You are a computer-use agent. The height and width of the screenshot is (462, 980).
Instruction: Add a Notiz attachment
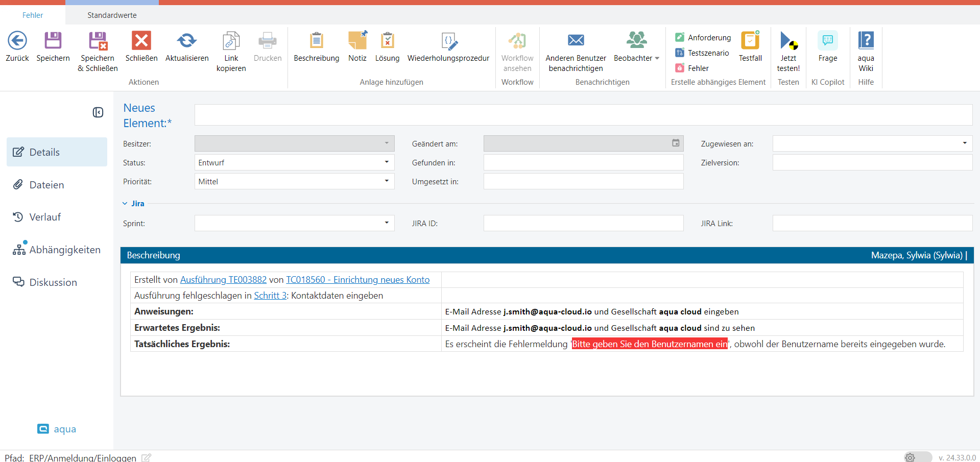click(357, 41)
